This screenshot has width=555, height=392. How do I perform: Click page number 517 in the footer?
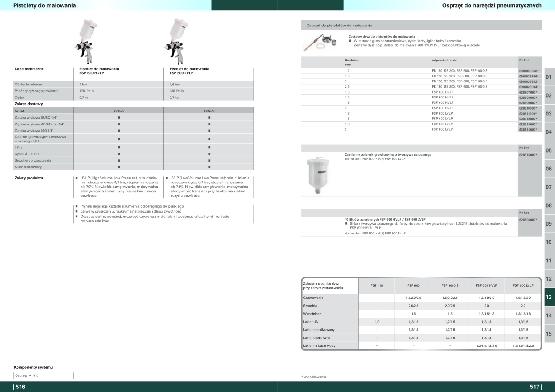pyautogui.click(x=535, y=387)
